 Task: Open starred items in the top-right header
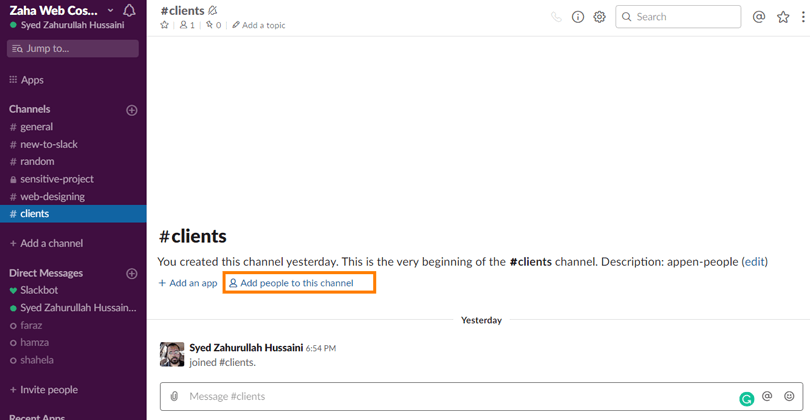pyautogui.click(x=783, y=17)
